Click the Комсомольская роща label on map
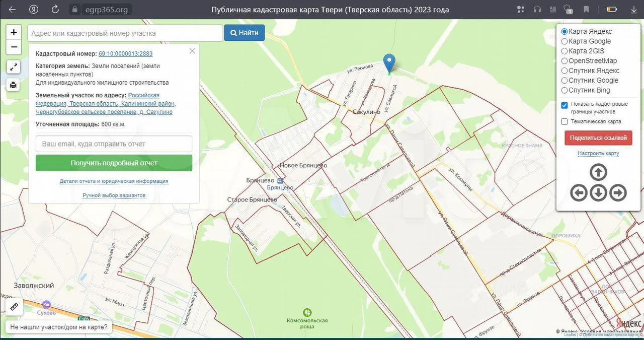This screenshot has height=340, width=644. tap(307, 323)
